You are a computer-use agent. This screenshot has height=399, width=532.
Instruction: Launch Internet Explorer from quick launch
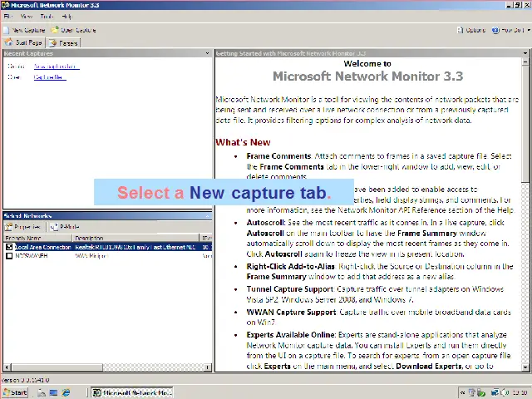point(66,392)
